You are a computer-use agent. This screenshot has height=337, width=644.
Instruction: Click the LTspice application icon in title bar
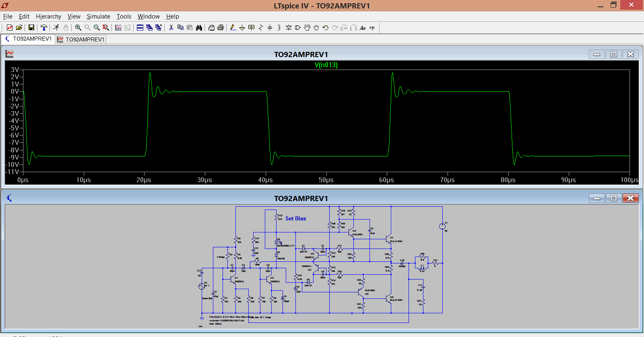(5, 6)
